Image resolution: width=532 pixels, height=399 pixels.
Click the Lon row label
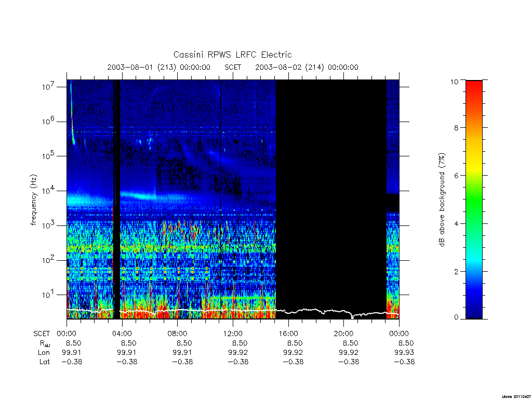point(44,353)
